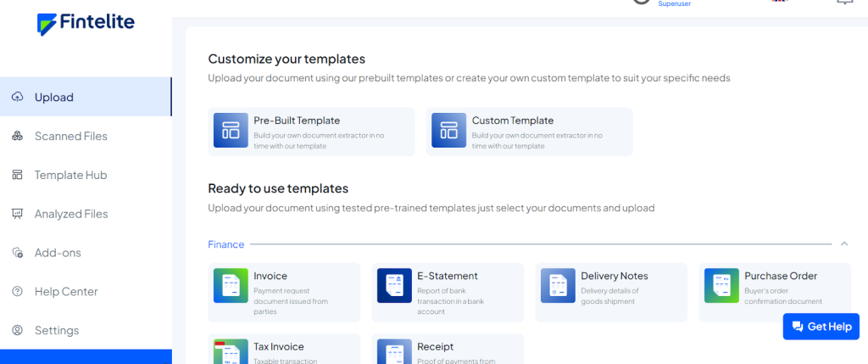This screenshot has height=364, width=868.
Task: Open the Receipt template
Action: click(448, 349)
